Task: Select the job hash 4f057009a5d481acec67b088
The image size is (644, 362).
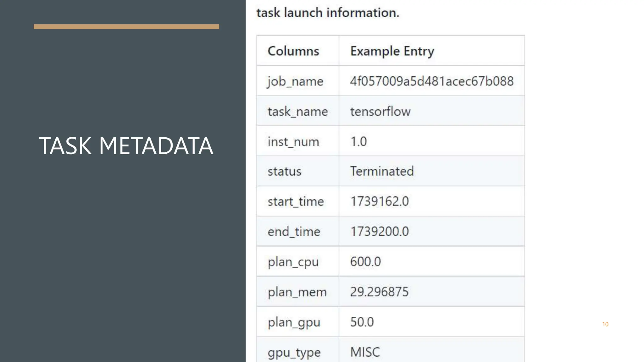Action: [x=432, y=81]
